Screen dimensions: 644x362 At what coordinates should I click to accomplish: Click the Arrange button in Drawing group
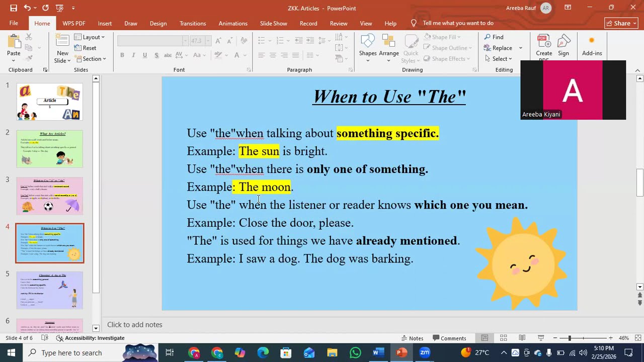tap(388, 49)
